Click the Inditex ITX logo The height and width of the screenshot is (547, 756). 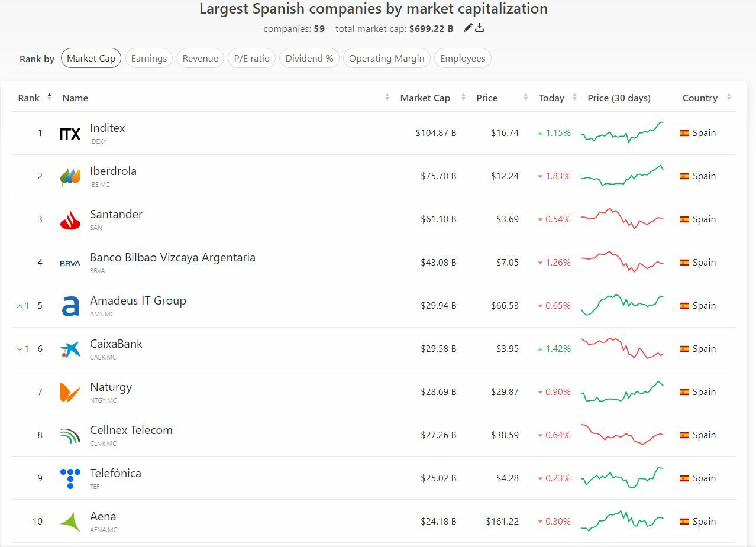pyautogui.click(x=70, y=134)
